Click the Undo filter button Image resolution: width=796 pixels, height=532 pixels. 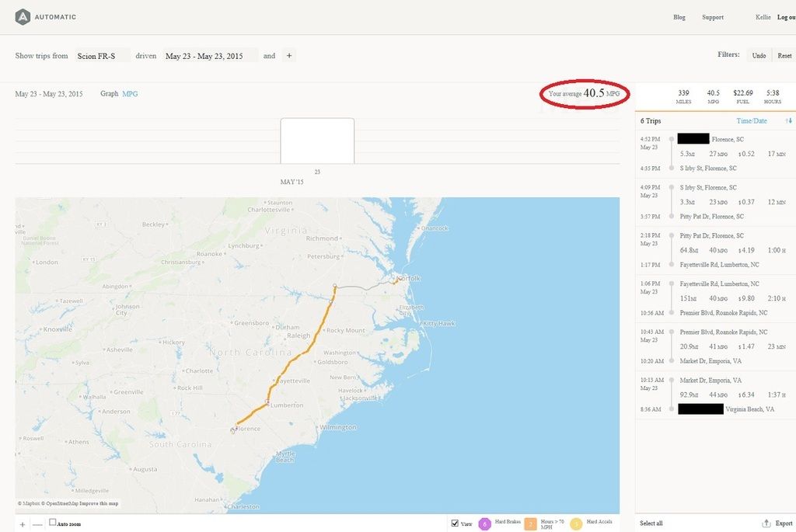click(759, 56)
